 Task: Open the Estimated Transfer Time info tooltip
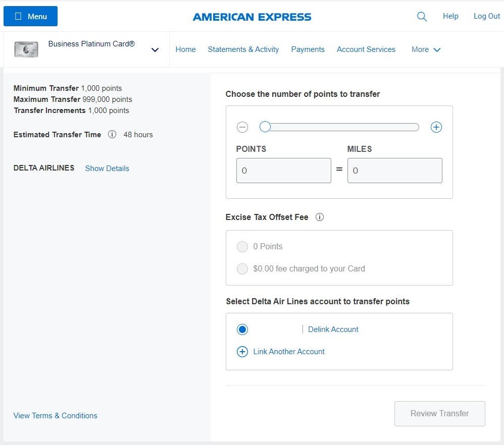[x=112, y=134]
